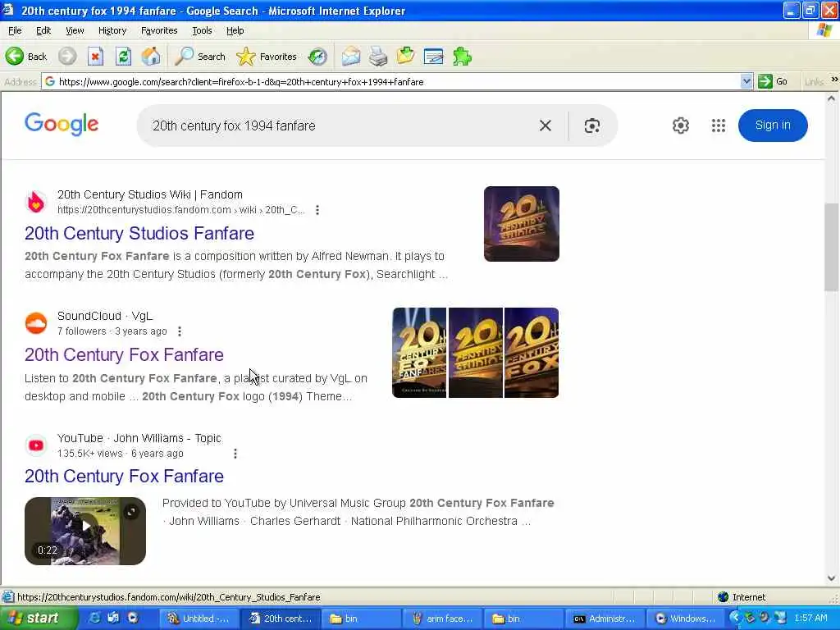840x630 pixels.
Task: Click the 'YouTube · John Williams - Topic' source text
Action: 139,438
